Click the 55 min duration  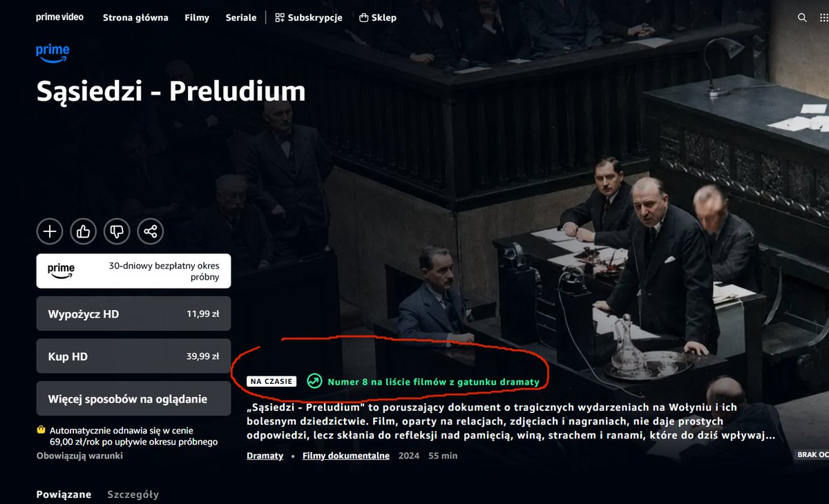[443, 456]
